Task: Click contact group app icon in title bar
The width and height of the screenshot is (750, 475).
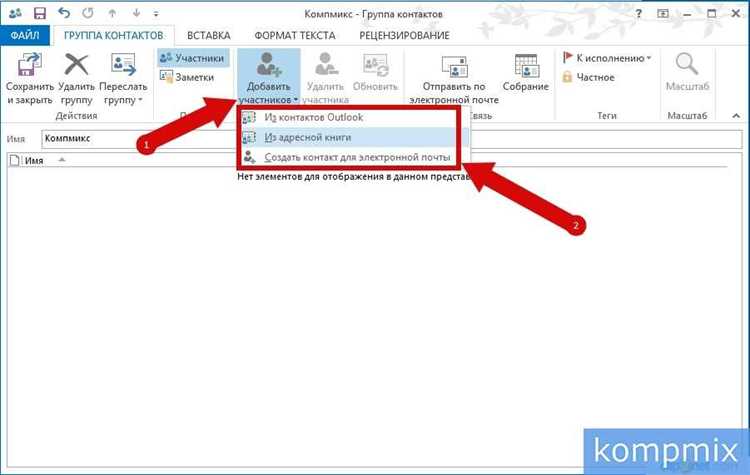Action: click(x=15, y=13)
